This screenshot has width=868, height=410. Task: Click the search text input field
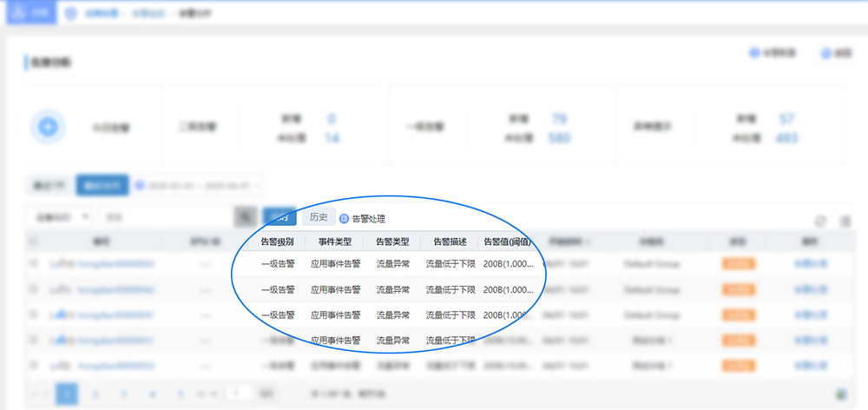point(165,216)
